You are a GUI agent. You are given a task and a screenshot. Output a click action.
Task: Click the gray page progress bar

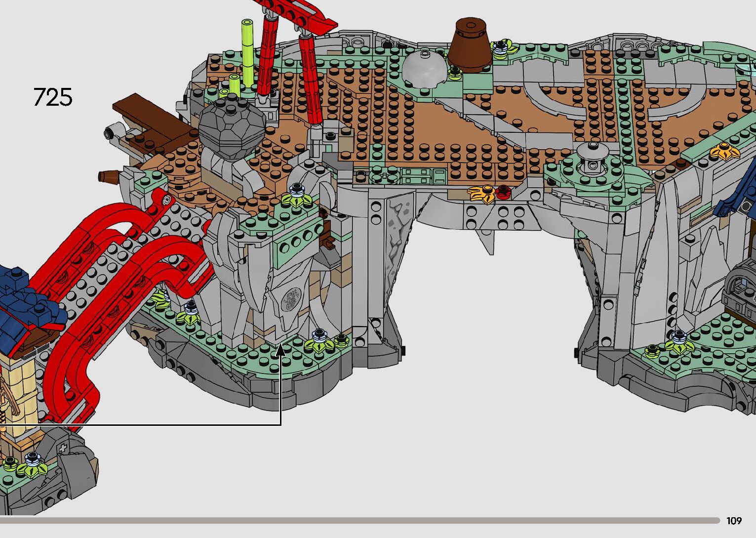point(359,520)
